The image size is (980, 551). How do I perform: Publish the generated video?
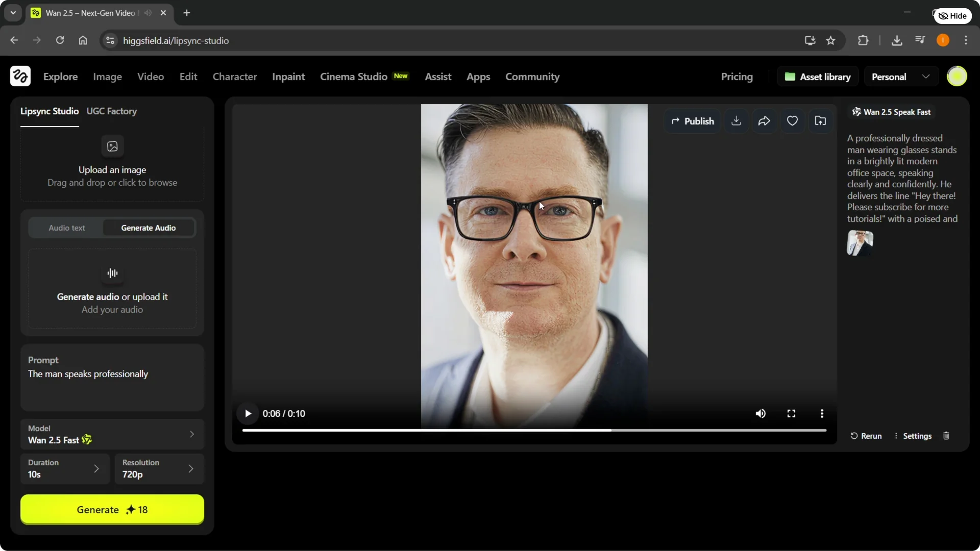[x=693, y=120]
